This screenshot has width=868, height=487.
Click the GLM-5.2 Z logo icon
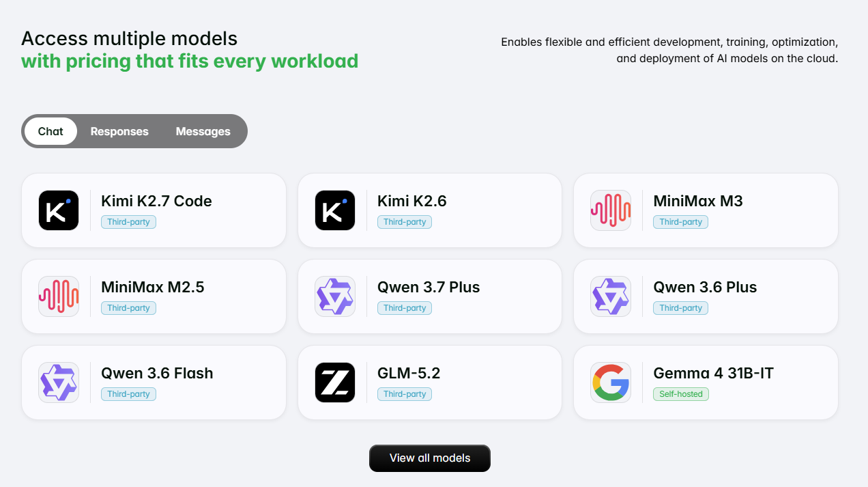(x=335, y=382)
